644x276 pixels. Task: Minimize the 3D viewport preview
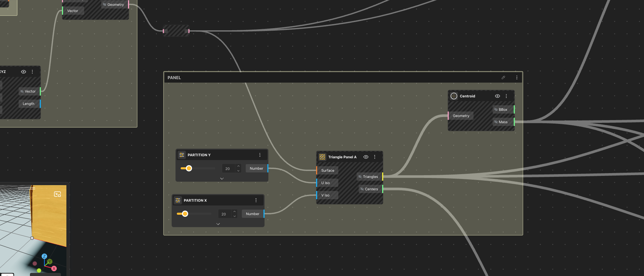point(57,194)
